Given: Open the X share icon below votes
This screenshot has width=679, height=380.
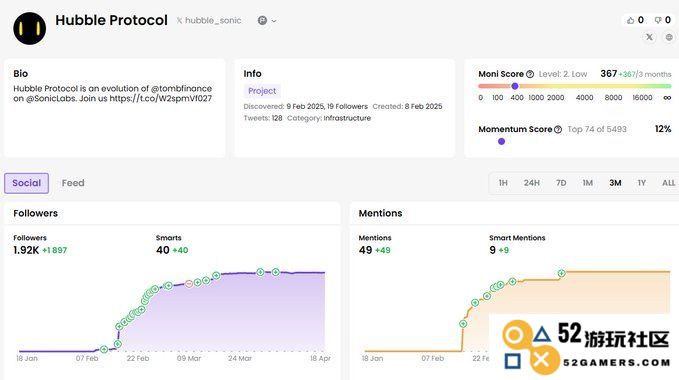Looking at the screenshot, I should pyautogui.click(x=649, y=37).
